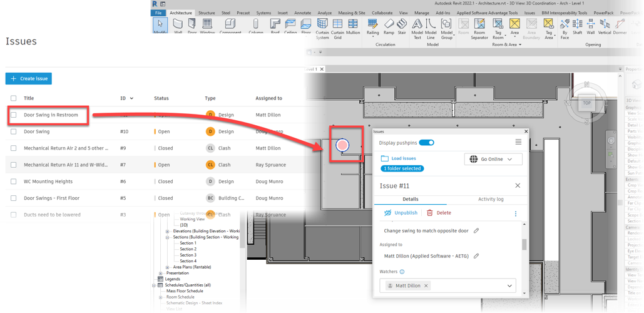Click the pink issue pushpin marker
The height and width of the screenshot is (313, 644).
pyautogui.click(x=342, y=145)
